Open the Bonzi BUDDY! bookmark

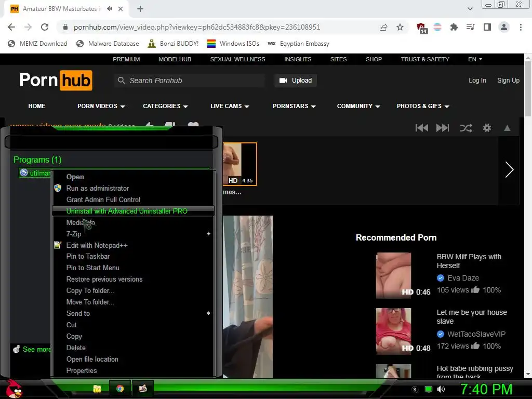(x=174, y=44)
